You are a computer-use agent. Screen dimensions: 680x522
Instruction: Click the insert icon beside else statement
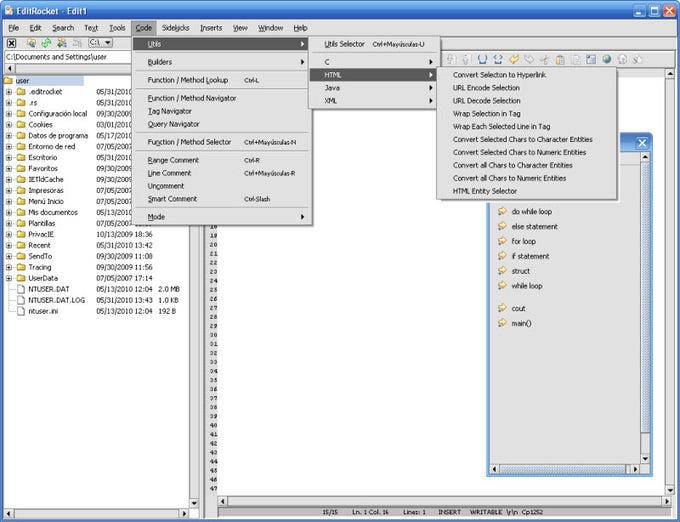point(502,226)
